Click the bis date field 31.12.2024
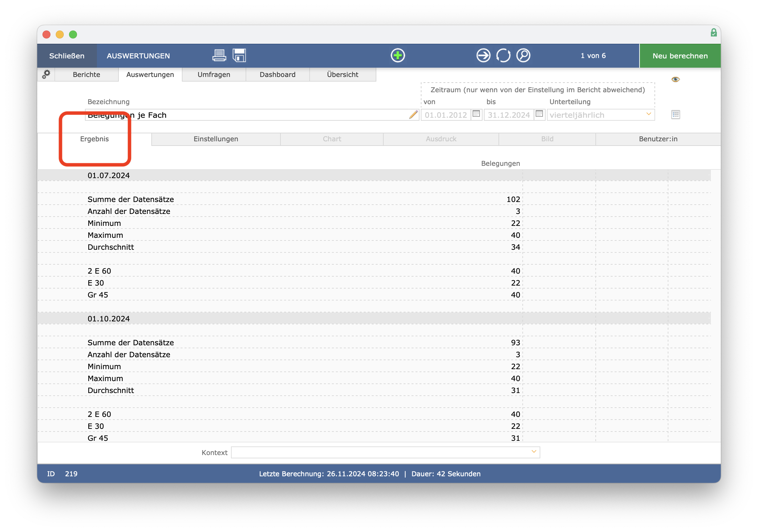Viewport: 758px width, 532px height. [509, 115]
